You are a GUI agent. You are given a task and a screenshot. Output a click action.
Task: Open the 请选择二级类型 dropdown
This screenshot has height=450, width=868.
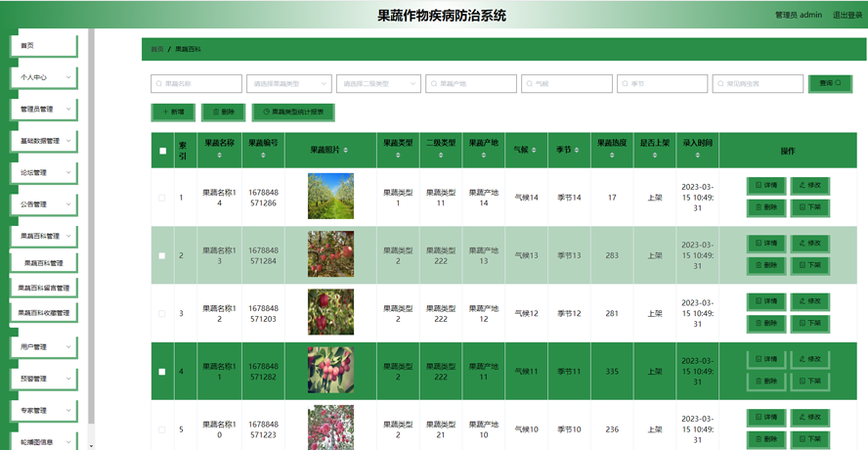[x=378, y=84]
